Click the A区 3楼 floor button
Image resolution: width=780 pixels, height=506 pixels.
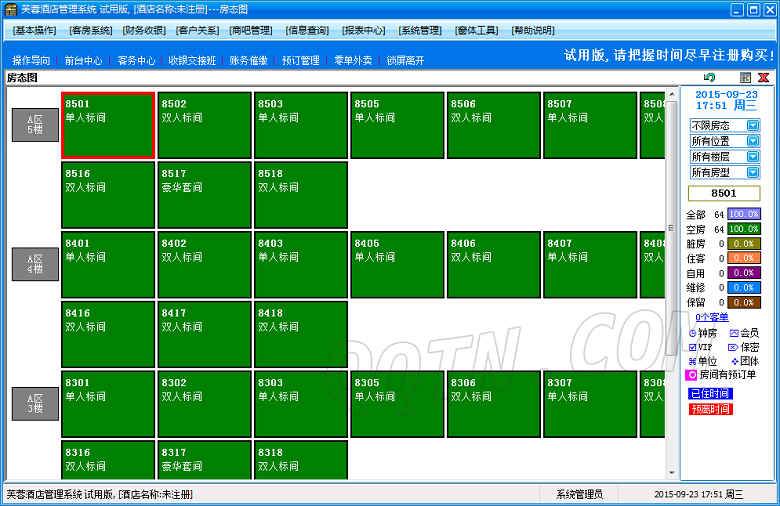click(35, 404)
